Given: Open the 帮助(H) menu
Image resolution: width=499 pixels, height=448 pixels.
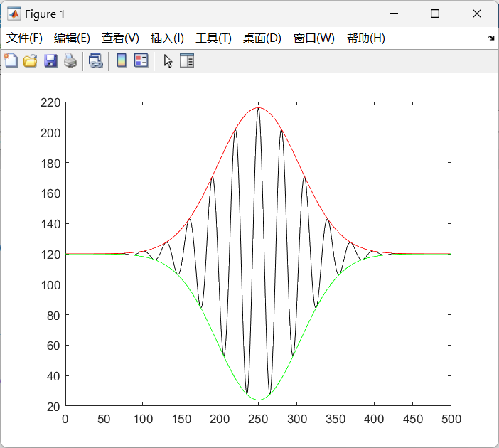Looking at the screenshot, I should [x=365, y=38].
